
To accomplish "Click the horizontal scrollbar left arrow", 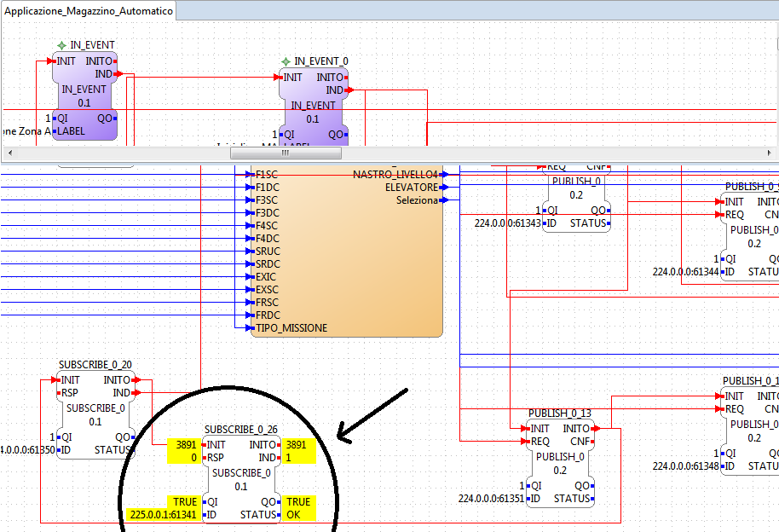I will 10,153.
